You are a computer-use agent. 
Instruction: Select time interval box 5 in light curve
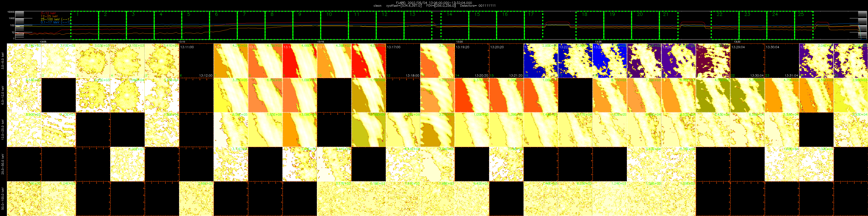[195, 25]
